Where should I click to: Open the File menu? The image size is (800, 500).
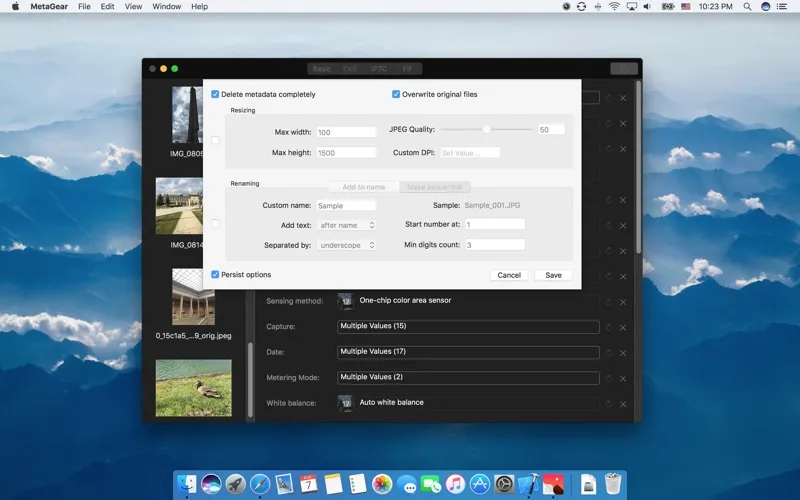click(x=84, y=7)
